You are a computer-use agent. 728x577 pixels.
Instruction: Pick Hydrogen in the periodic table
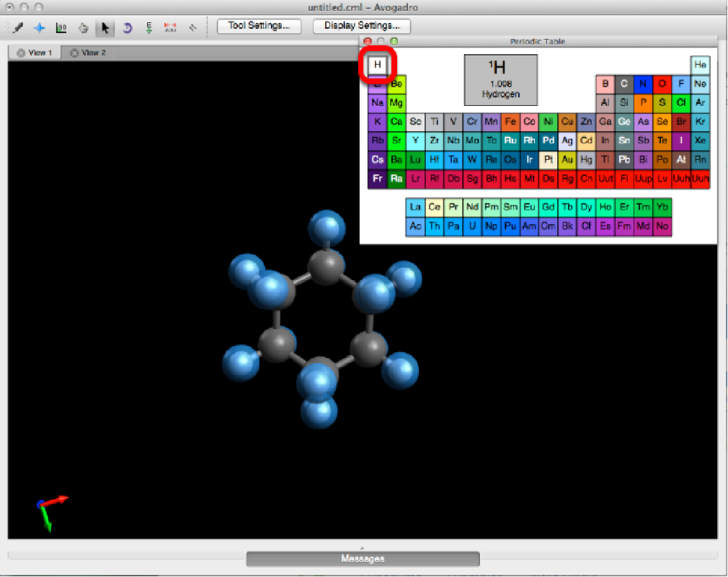[378, 65]
